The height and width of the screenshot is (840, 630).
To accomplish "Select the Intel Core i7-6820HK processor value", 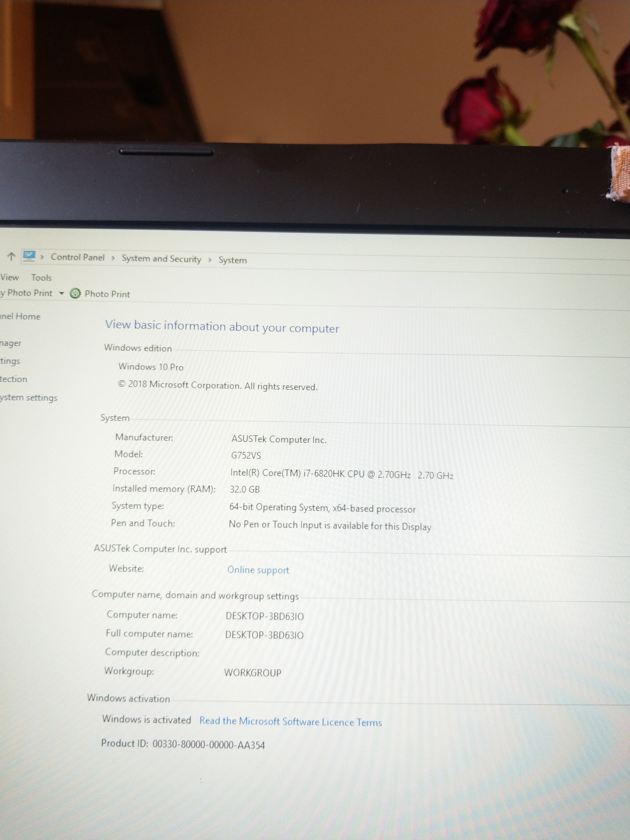I will (342, 474).
